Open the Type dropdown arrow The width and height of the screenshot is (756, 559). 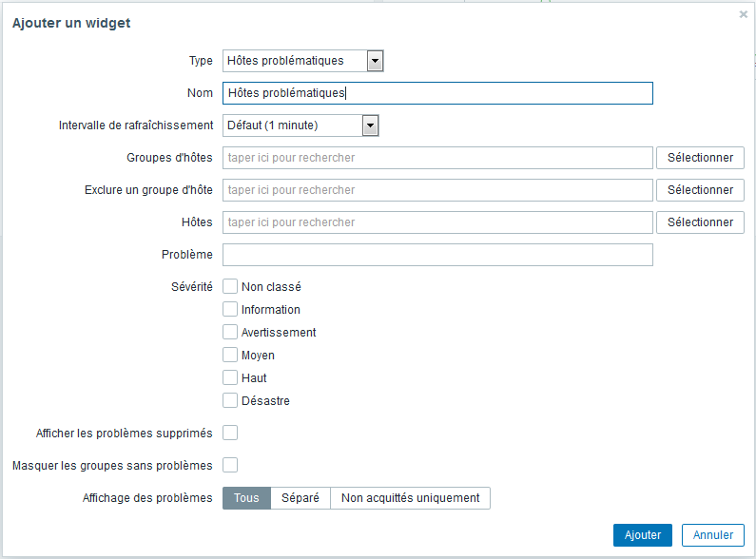(375, 61)
